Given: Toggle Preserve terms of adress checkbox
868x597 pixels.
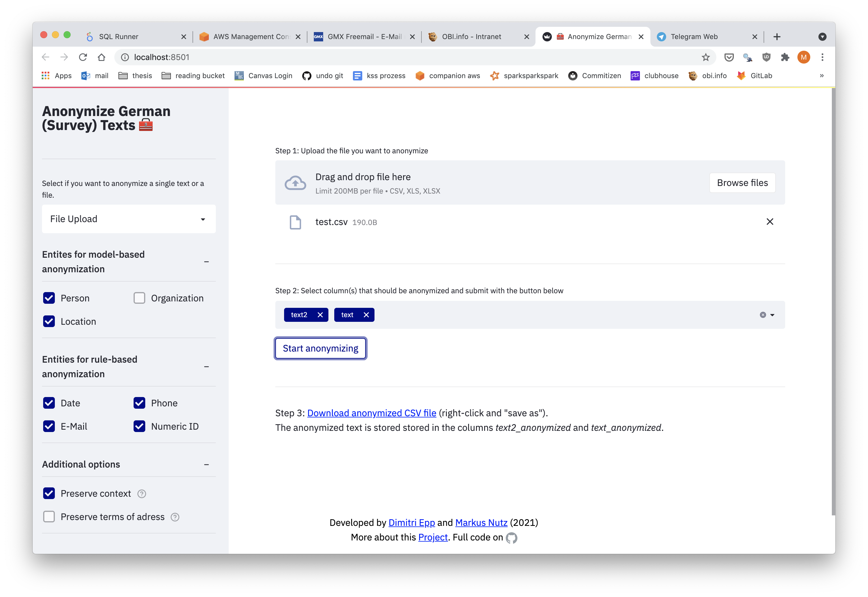Looking at the screenshot, I should coord(49,517).
